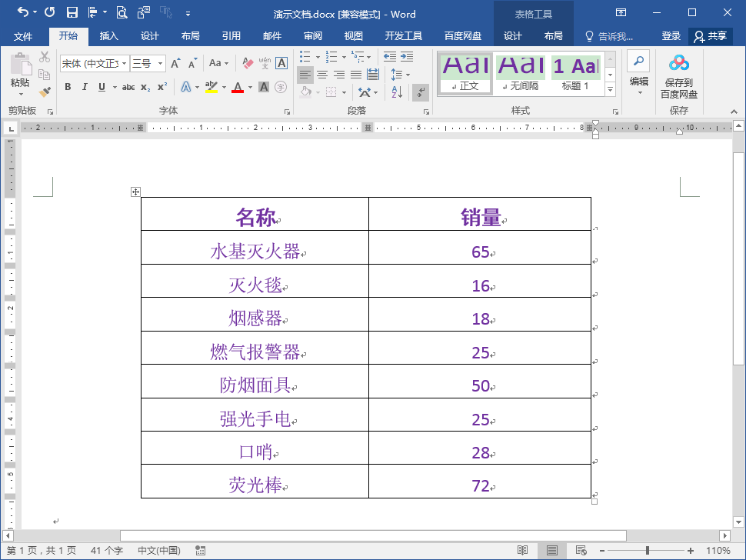
Task: Expand the styles gallery more button
Action: click(611, 89)
